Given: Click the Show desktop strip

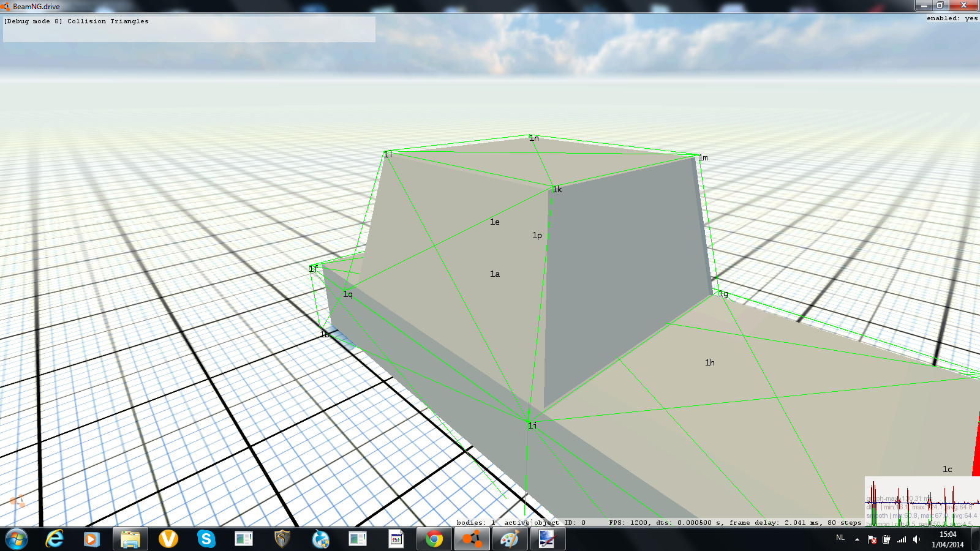Looking at the screenshot, I should [976, 539].
